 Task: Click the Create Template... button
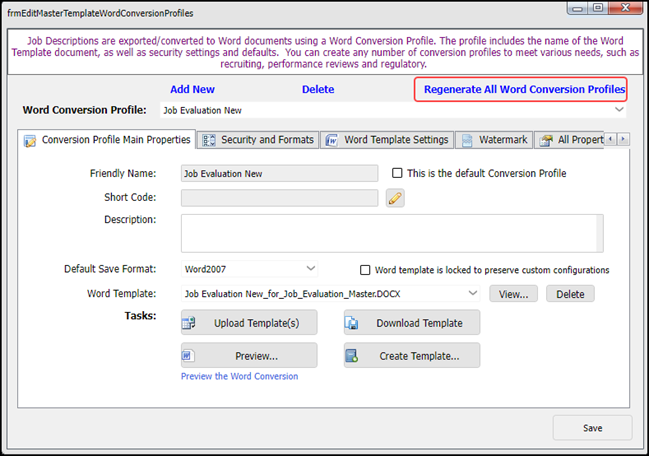point(412,355)
